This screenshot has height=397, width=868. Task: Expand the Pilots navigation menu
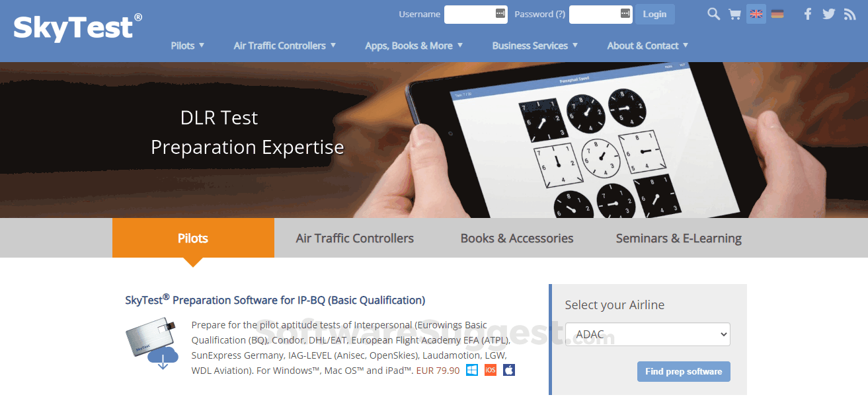point(187,46)
